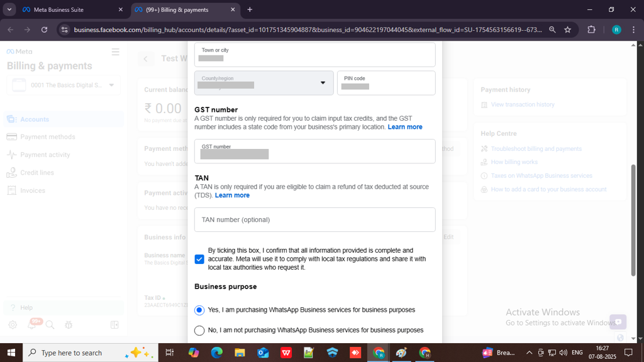Open the Windows Start menu
Viewport: 644px width, 362px height.
[11, 353]
